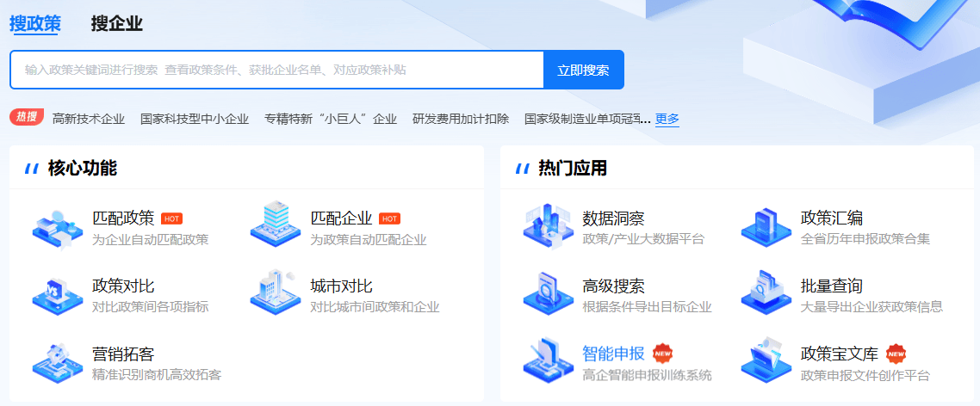
Task: Click the 匹配政策 icon
Action: point(58,226)
